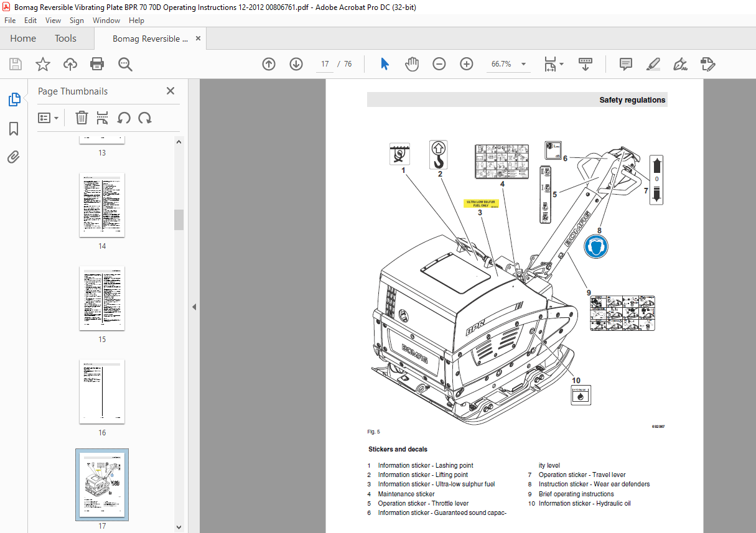This screenshot has width=756, height=533.
Task: Delete selected pages with the trash icon
Action: tap(82, 118)
